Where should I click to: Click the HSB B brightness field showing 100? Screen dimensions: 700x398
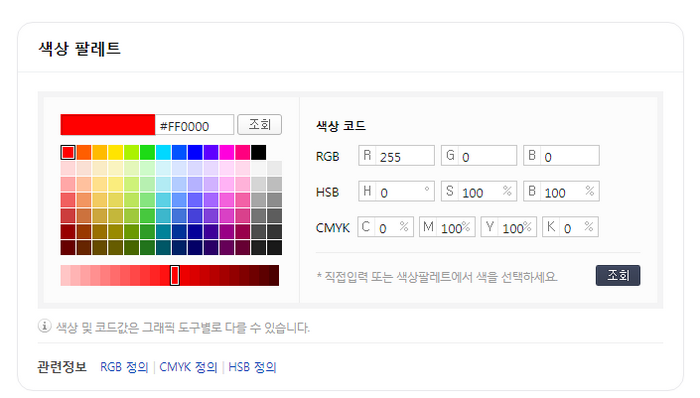561,191
